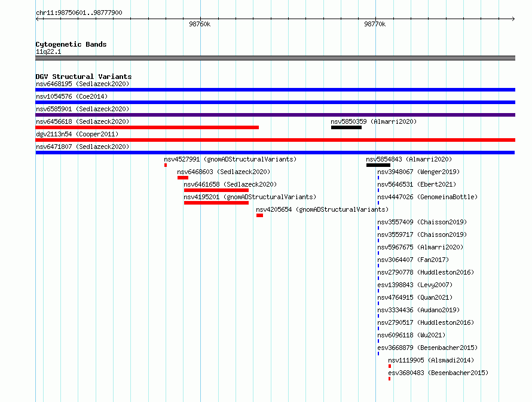Open the nsv3559717 (Chaisson2019) label
This screenshot has height=402, width=532.
[422, 234]
